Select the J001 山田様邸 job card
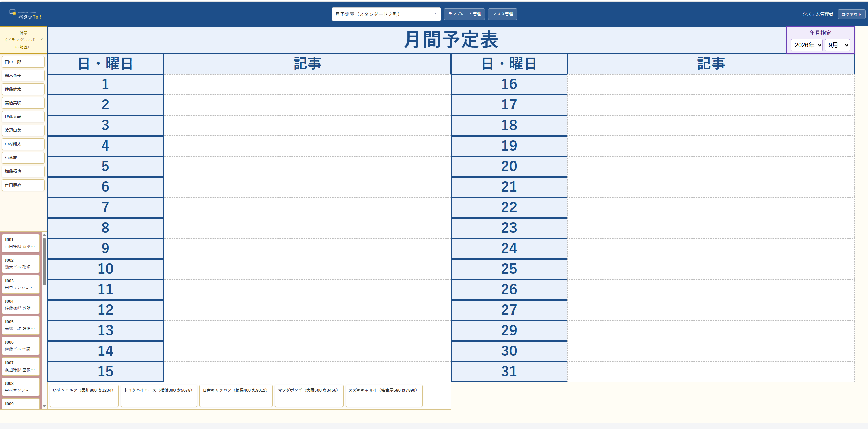The width and height of the screenshot is (868, 429). tap(21, 243)
